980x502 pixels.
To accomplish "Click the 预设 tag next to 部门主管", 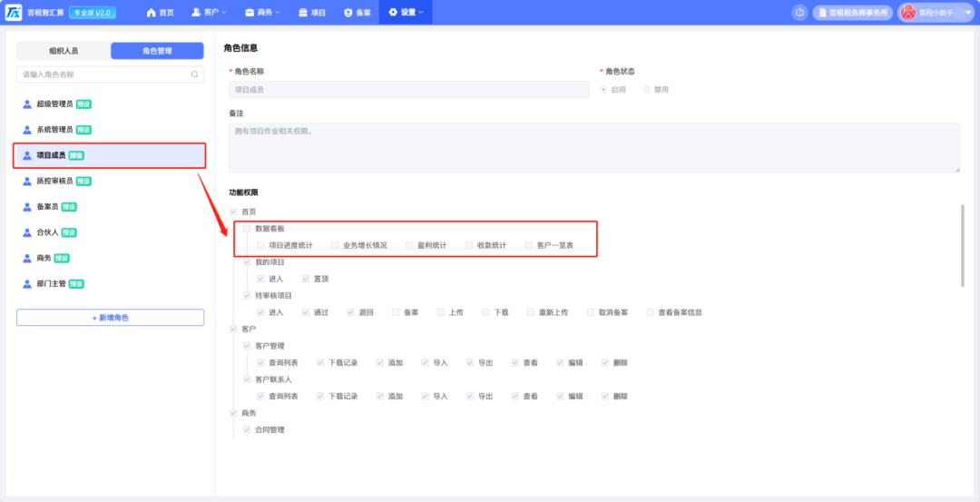I will click(x=76, y=284).
